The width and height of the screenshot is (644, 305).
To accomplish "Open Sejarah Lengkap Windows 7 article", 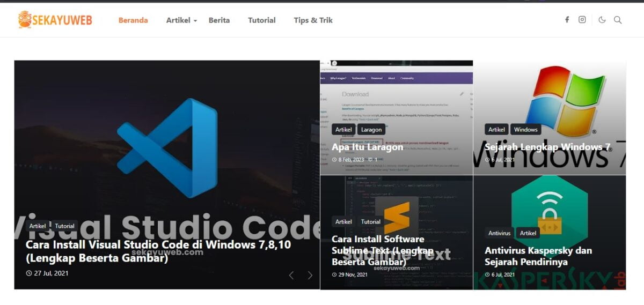I will tap(547, 147).
